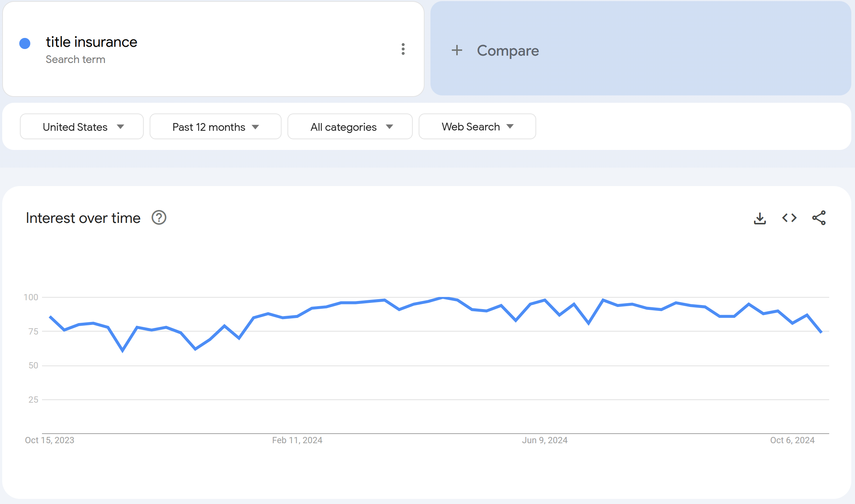
Task: Edit the title insurance search term
Action: tap(91, 42)
